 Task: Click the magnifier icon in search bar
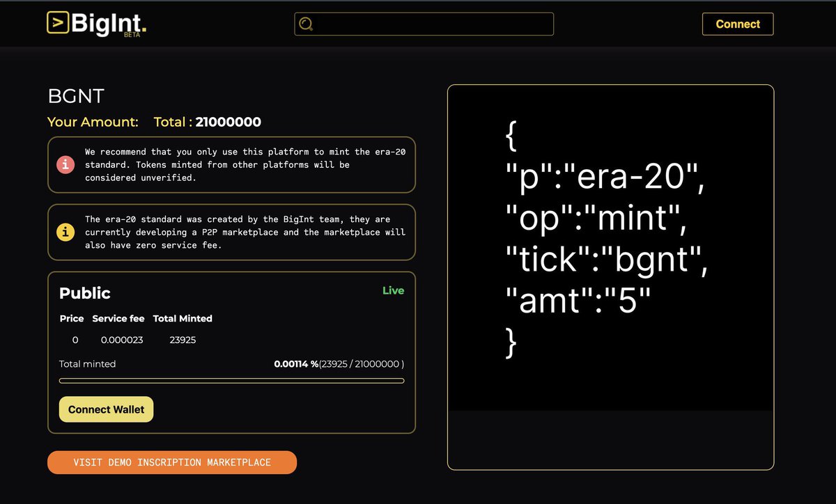coord(307,24)
